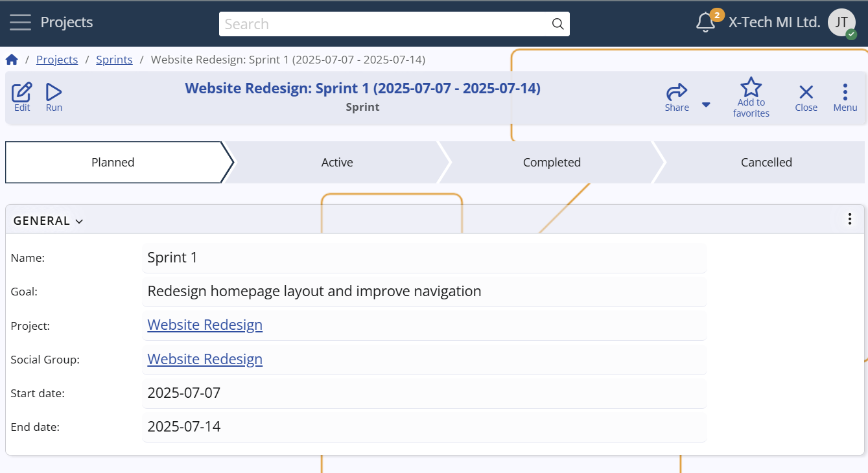
Task: Select the Cancelled status stage
Action: [x=766, y=163]
